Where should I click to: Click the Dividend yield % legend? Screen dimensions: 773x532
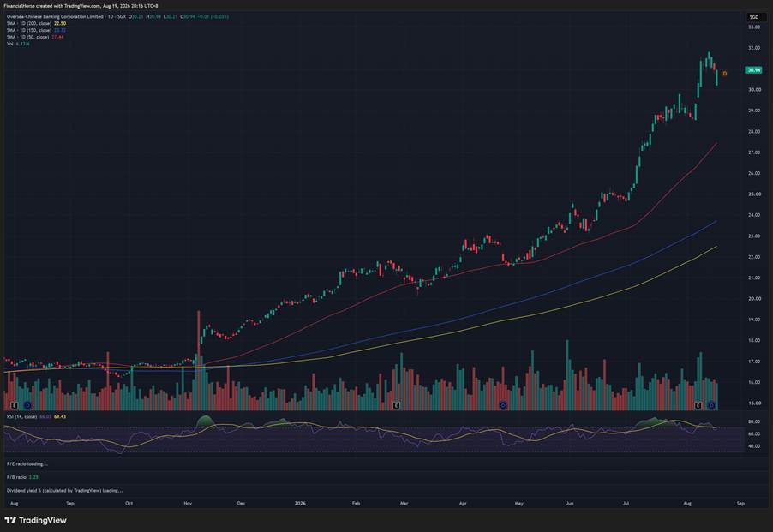point(64,491)
